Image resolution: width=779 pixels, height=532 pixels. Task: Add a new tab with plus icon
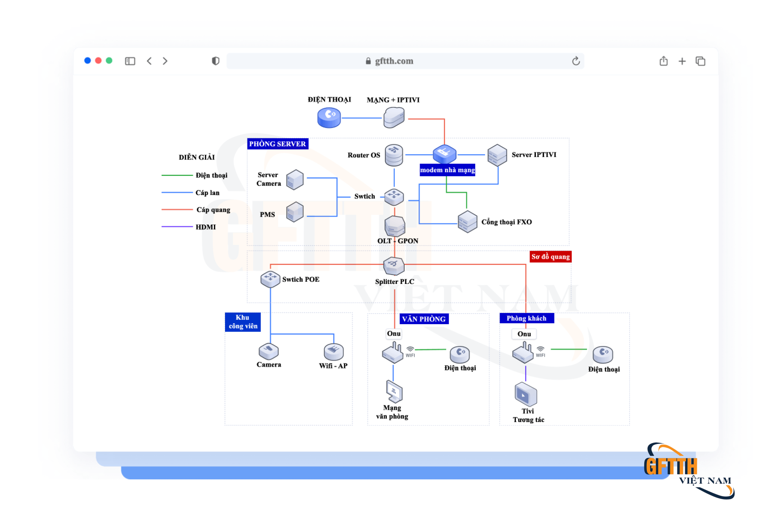(x=682, y=61)
